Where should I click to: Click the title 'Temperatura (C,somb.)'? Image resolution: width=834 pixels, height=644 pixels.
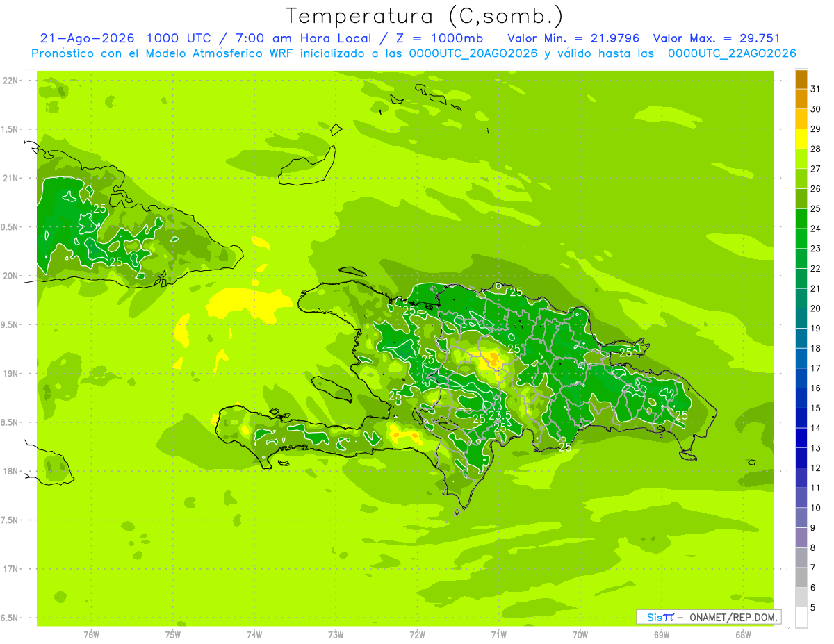coord(425,16)
